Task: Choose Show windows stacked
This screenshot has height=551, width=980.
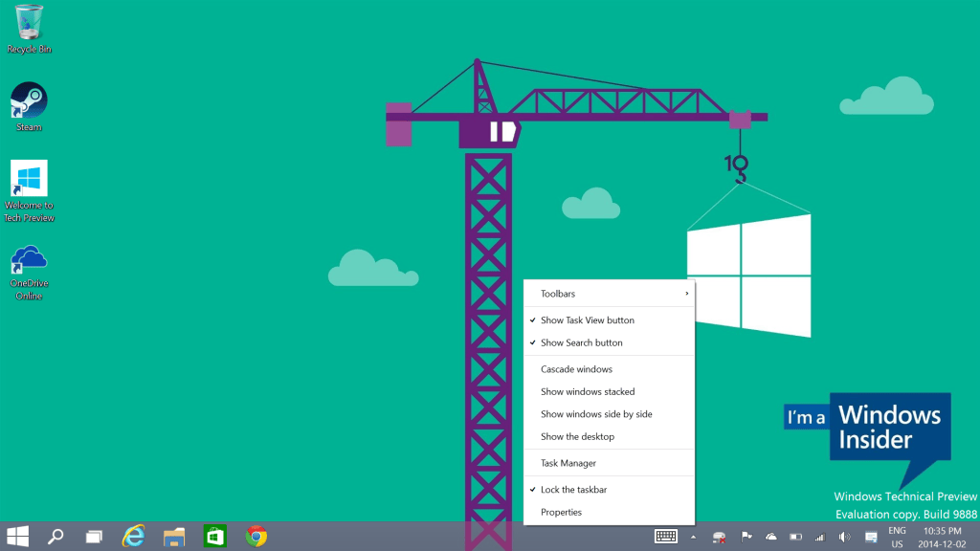Action: [x=610, y=391]
